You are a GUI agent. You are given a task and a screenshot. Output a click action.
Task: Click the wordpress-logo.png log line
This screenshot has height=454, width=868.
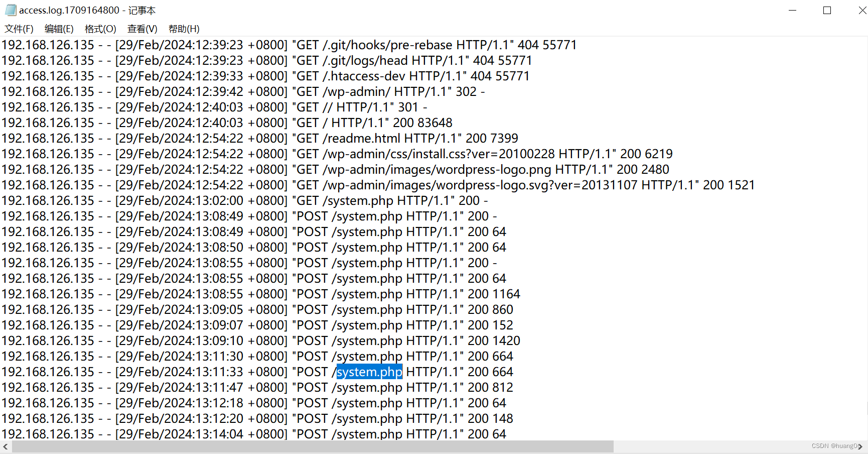(x=335, y=170)
